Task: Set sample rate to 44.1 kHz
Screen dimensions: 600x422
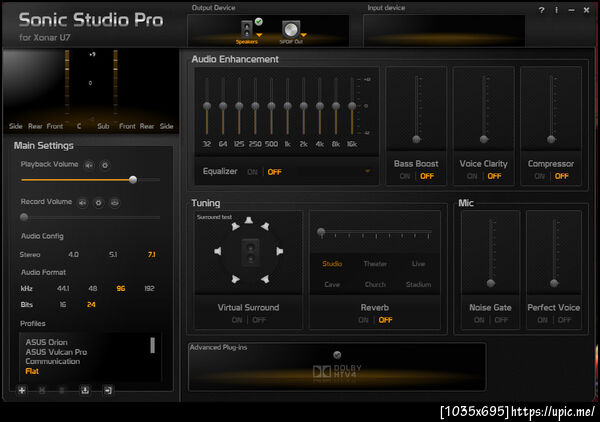Action: pos(63,288)
